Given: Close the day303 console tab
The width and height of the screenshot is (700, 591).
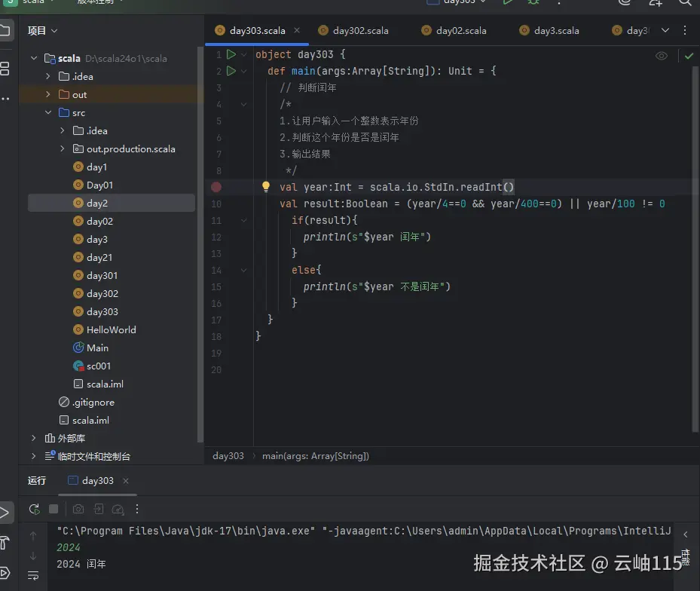Looking at the screenshot, I should tap(124, 480).
